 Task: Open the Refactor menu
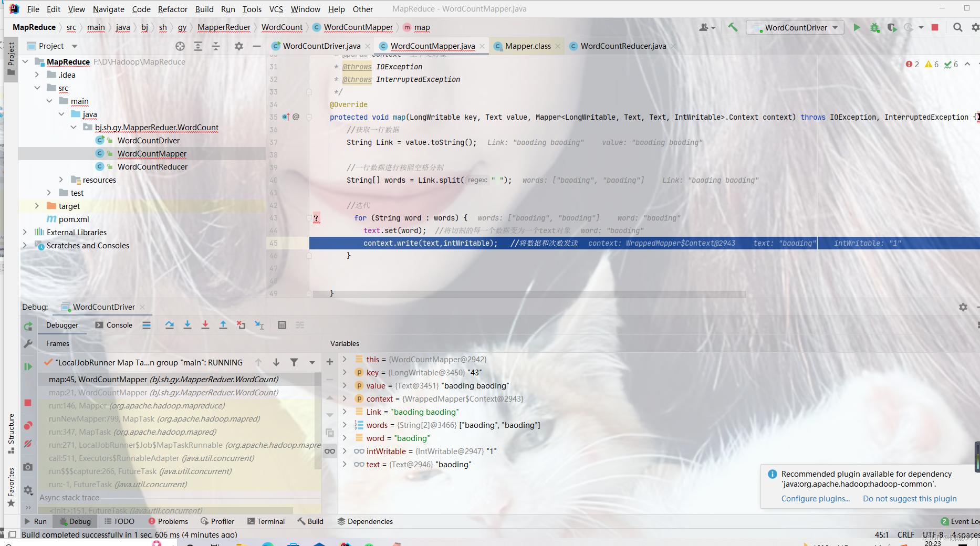[x=172, y=9]
